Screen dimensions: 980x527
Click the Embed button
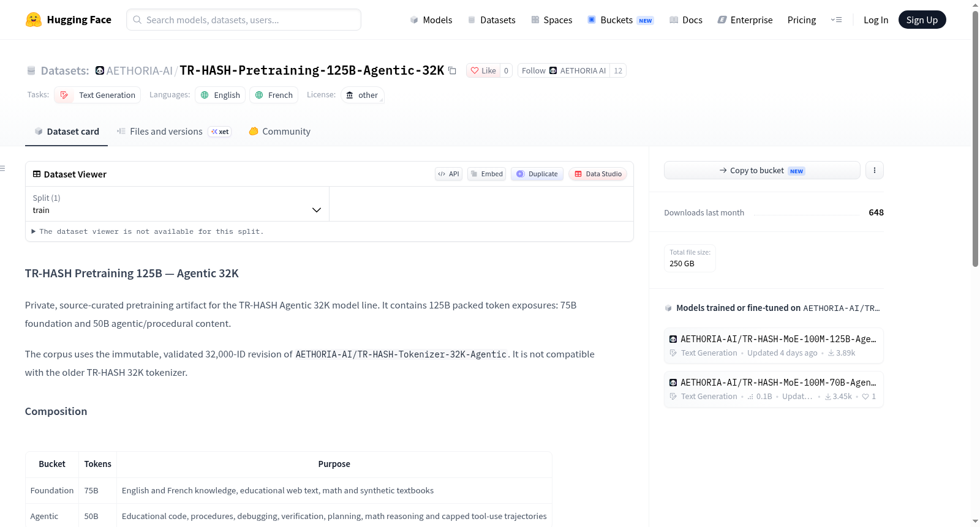pos(487,174)
